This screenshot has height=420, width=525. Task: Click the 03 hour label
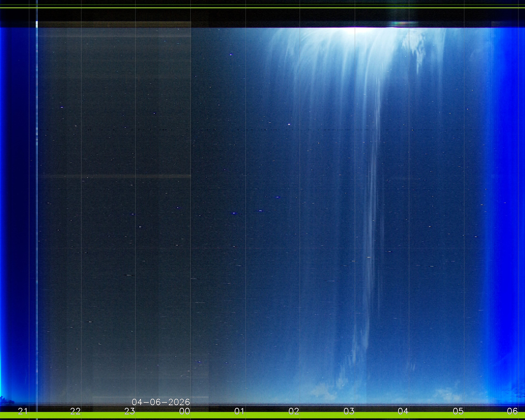pos(349,411)
